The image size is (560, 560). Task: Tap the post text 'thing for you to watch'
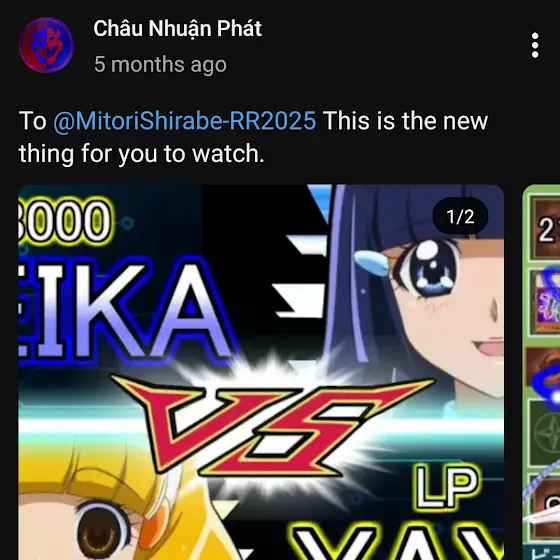pyautogui.click(x=141, y=154)
